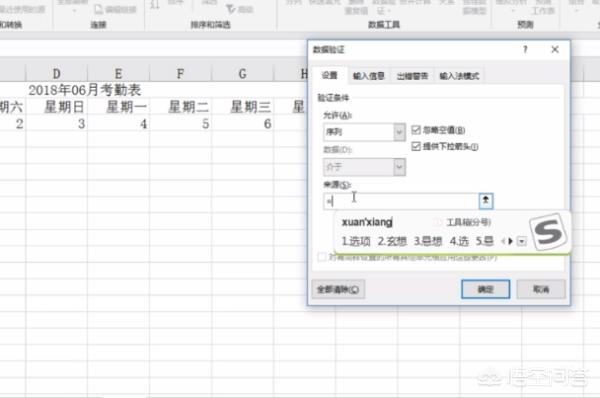Open the 数据 dropdown showing 介于
Image resolution: width=600 pixels, height=398 pixels.
coord(364,167)
